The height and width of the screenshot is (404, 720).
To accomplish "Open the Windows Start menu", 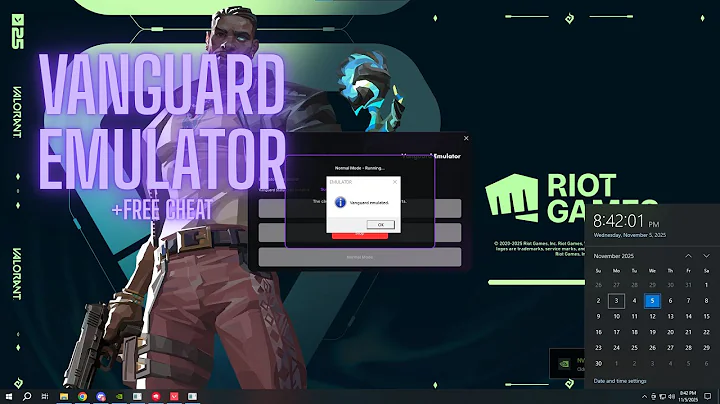I will (9, 396).
